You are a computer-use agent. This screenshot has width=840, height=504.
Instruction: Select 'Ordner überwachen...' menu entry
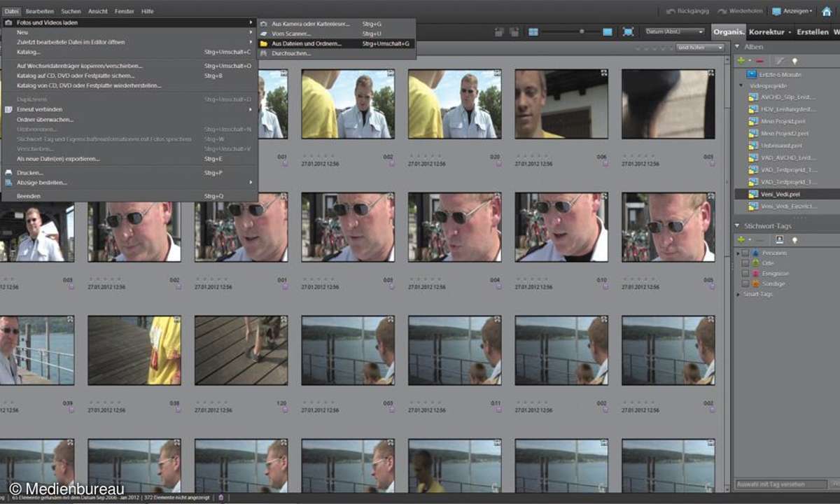click(x=129, y=120)
